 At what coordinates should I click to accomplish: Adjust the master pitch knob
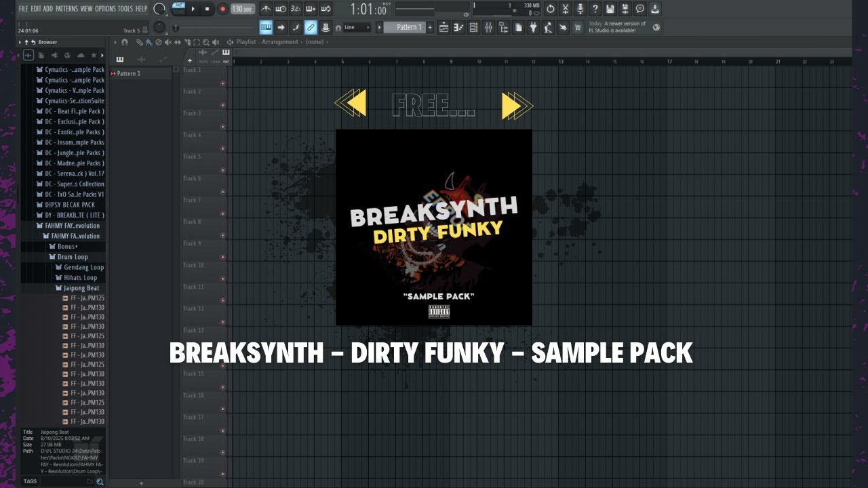tap(159, 27)
